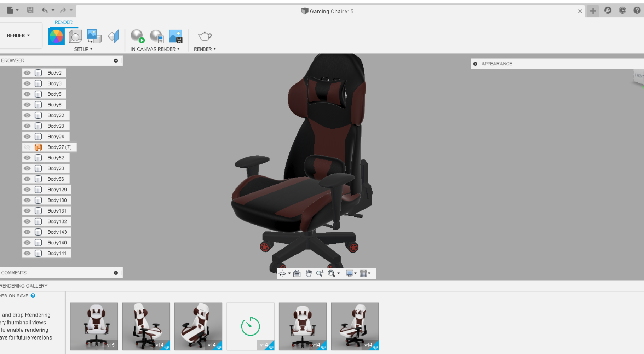644x354 pixels.
Task: Toggle visibility of Body143
Action: tap(27, 232)
